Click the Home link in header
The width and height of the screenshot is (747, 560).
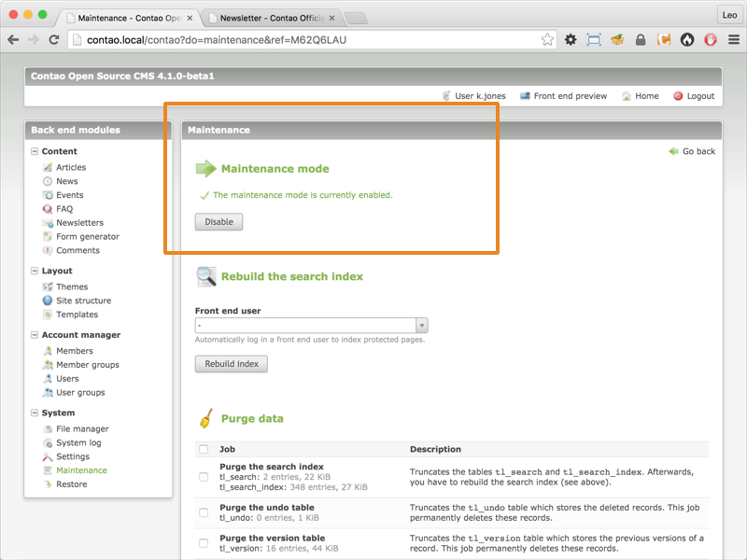646,96
